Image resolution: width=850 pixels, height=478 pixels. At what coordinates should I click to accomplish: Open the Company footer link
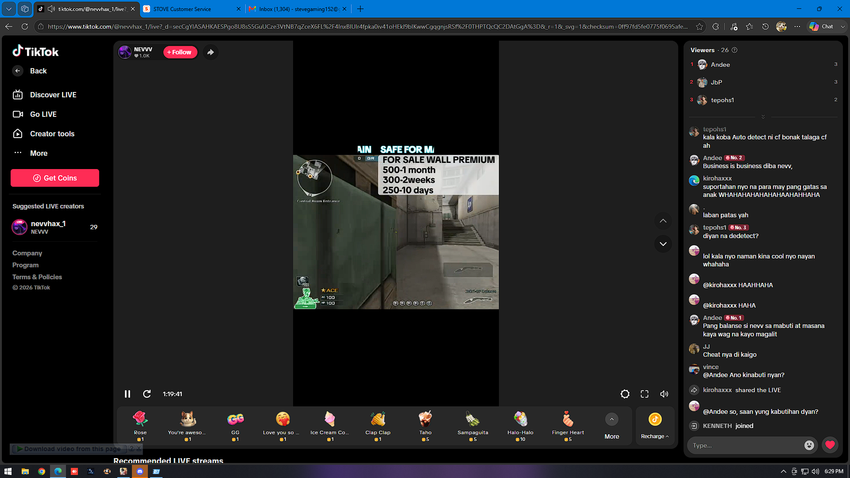(27, 253)
